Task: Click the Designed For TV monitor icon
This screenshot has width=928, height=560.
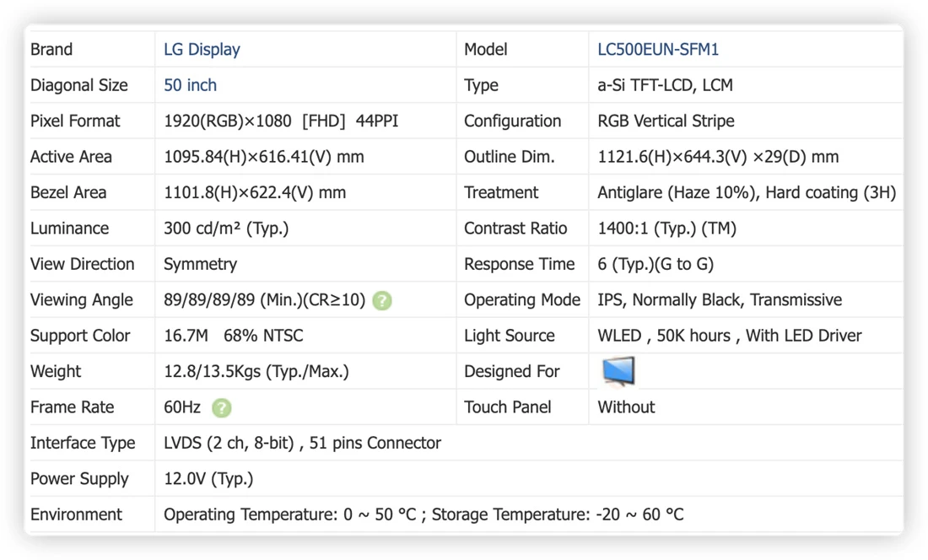Action: (618, 371)
